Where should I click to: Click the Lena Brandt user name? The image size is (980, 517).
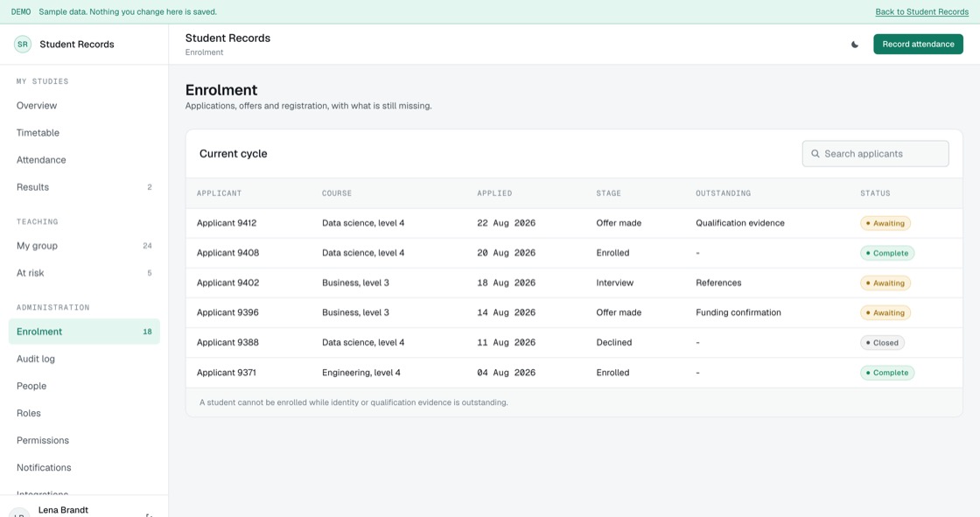(x=63, y=510)
